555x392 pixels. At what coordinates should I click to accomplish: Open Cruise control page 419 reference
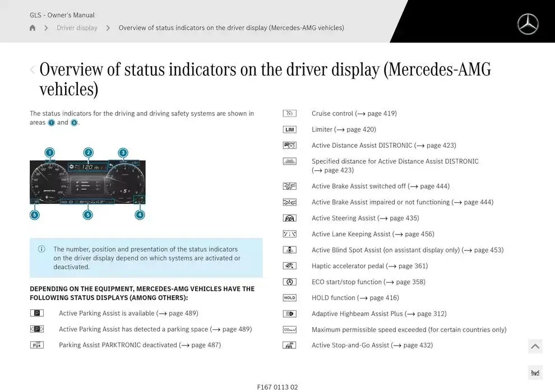(x=376, y=114)
